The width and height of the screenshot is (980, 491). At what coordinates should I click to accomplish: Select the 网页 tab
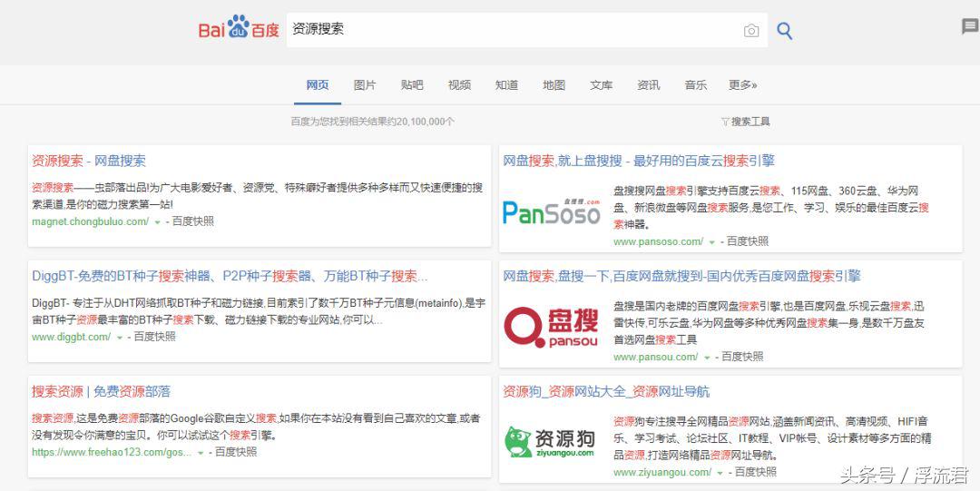click(318, 85)
